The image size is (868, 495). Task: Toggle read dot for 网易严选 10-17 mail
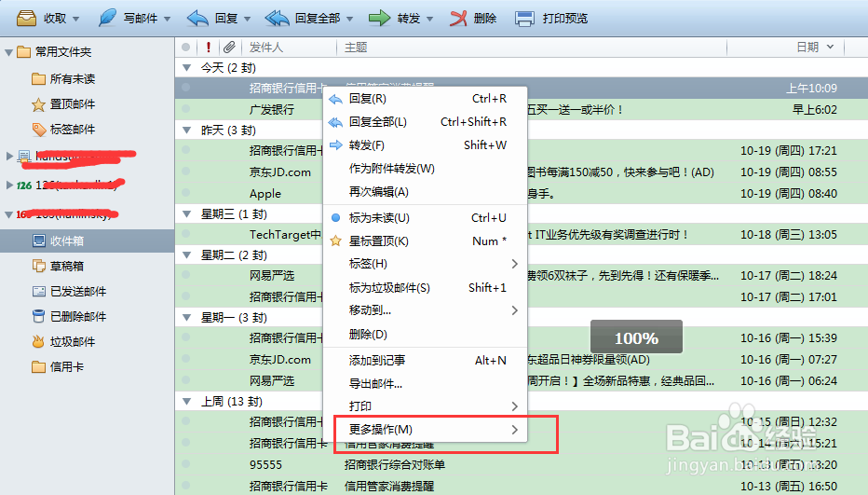point(186,275)
